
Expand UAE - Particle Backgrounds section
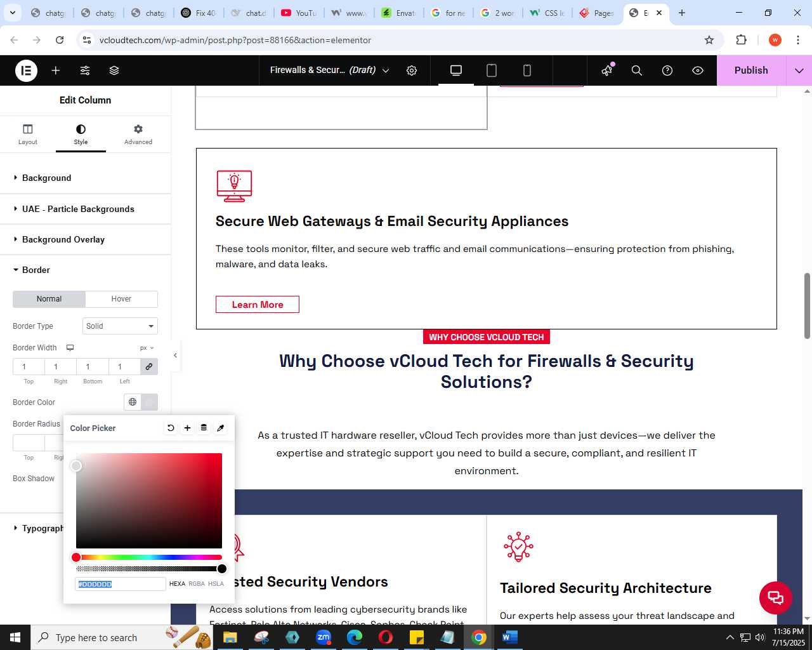(85, 209)
